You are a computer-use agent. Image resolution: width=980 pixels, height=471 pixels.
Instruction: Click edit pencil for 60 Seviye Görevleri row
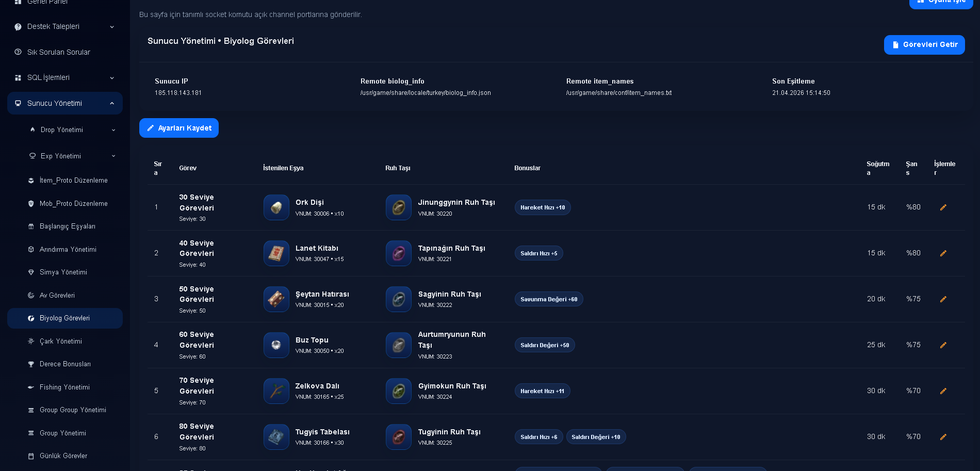pyautogui.click(x=943, y=345)
